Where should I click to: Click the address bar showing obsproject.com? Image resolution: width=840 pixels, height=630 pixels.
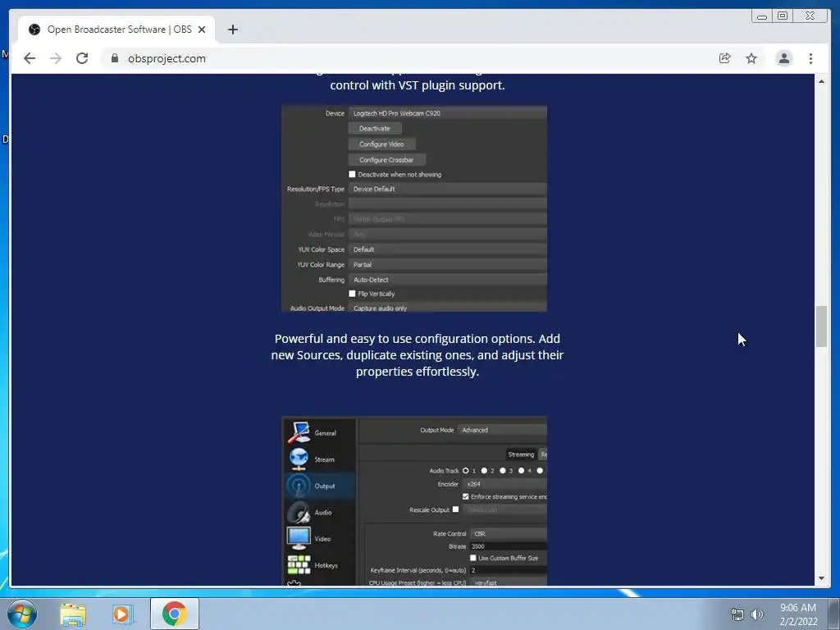[407, 58]
